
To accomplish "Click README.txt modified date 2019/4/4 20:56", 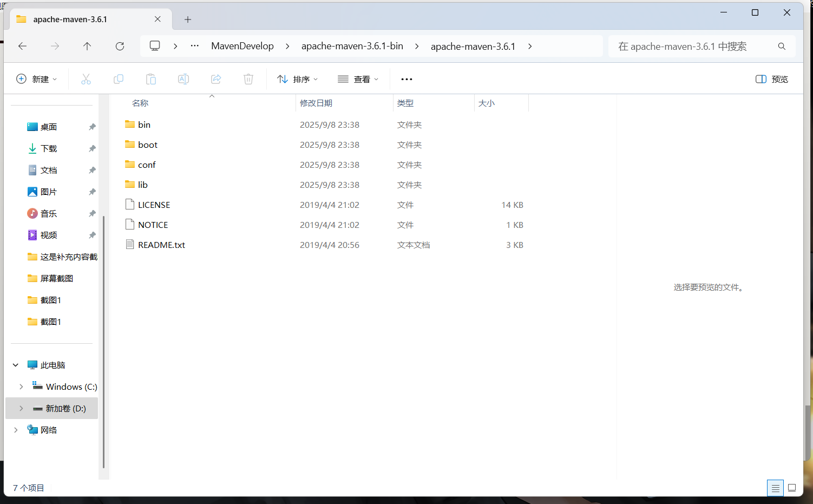I will tap(330, 245).
